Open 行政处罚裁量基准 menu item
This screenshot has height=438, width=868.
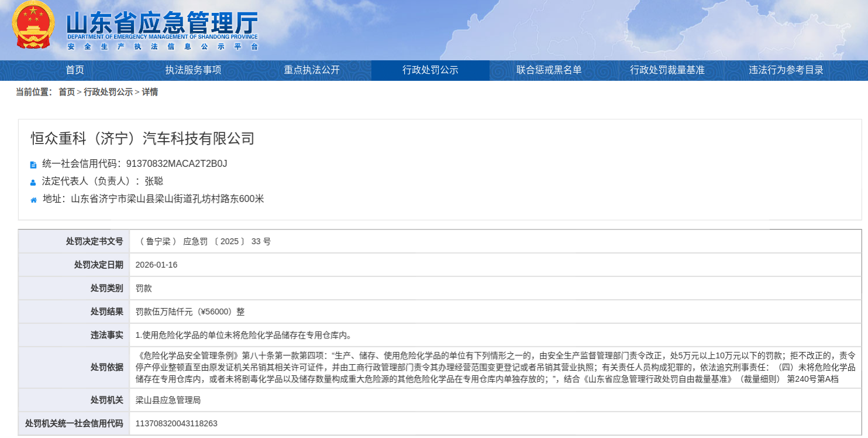tap(667, 70)
